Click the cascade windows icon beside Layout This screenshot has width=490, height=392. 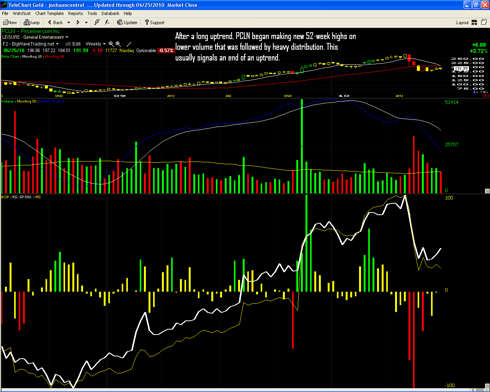point(484,22)
